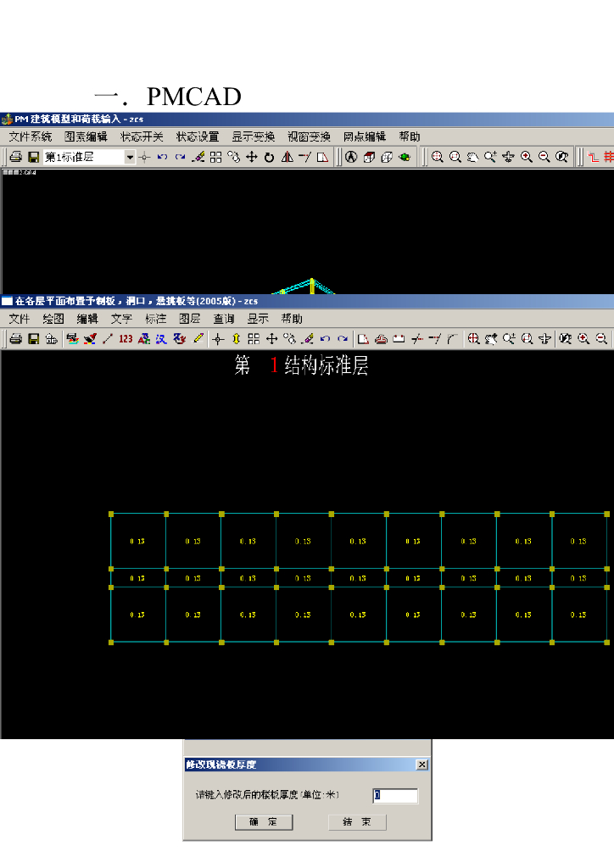Viewport: 614px width, 868px height.
Task: Open 查询 menu in slab layout window
Action: pos(224,319)
